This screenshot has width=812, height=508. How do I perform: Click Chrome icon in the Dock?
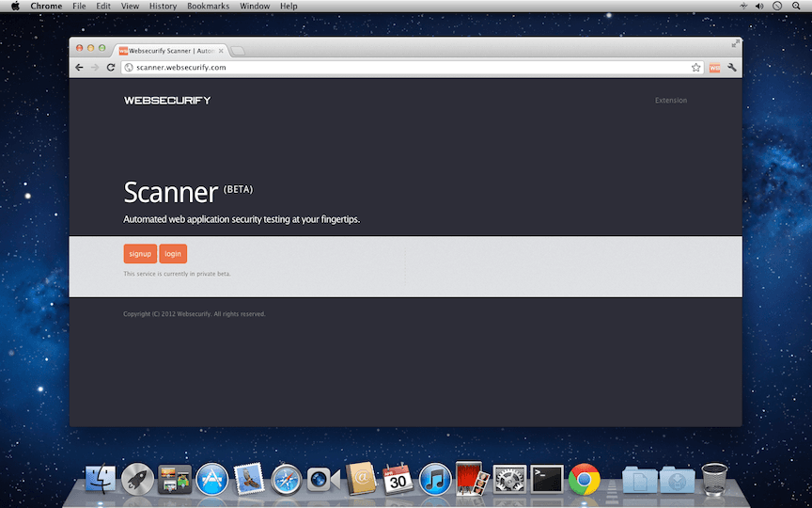585,479
